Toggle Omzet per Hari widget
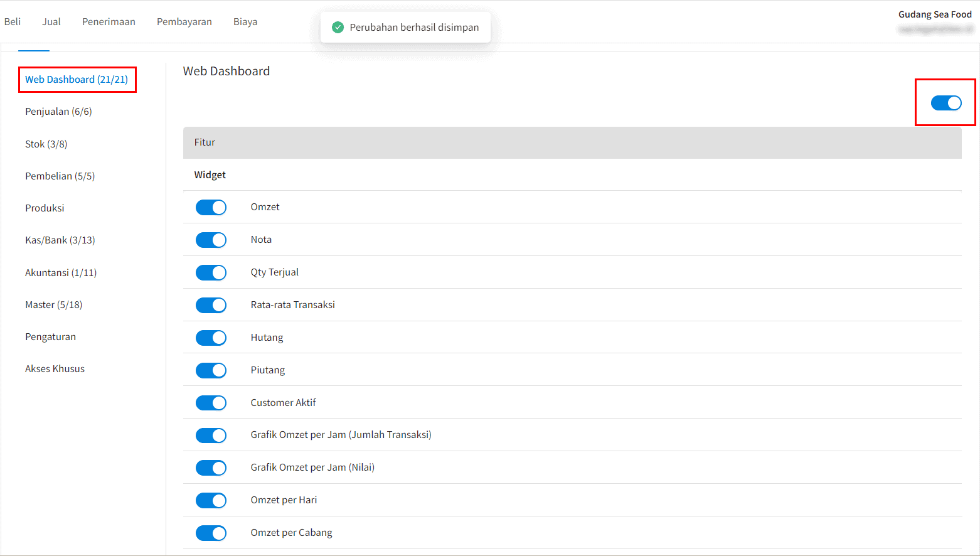 pyautogui.click(x=211, y=500)
